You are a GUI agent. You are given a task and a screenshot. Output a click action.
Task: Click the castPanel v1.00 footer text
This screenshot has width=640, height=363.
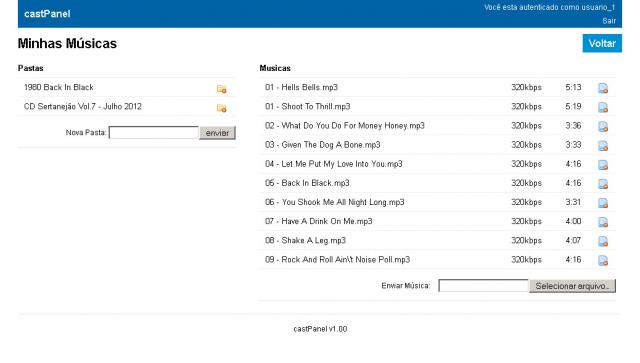pyautogui.click(x=320, y=329)
